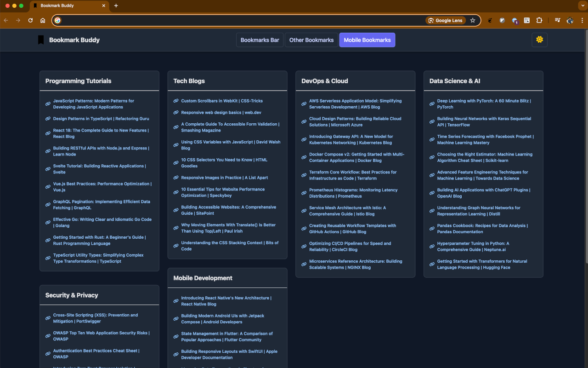Click link icon beside Cloud Design Patterns
This screenshot has height=368, width=588.
304,121
